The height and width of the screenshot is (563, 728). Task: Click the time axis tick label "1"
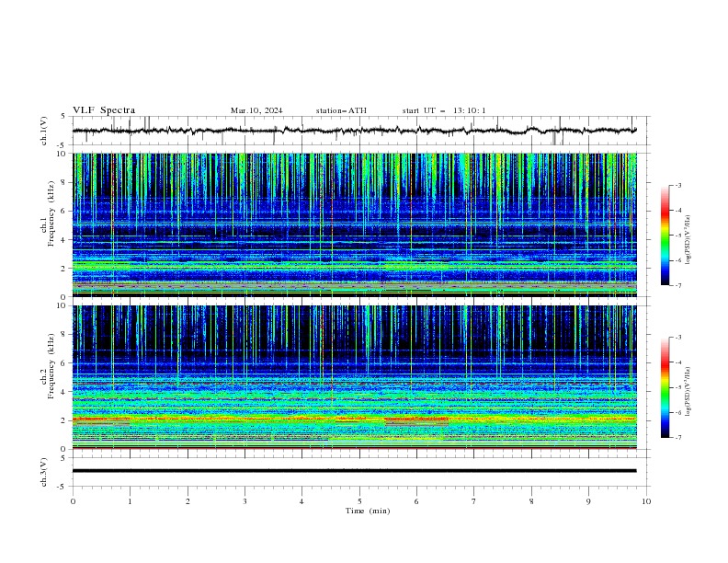(x=130, y=501)
